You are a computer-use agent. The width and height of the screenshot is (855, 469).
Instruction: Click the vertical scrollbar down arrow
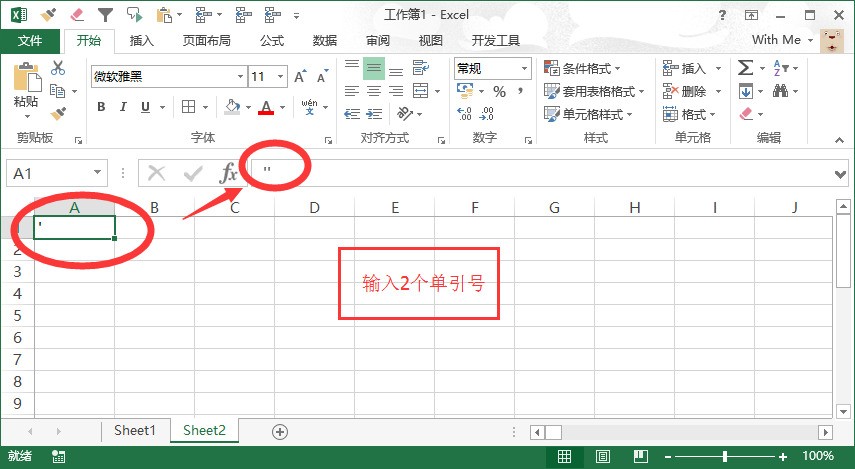[x=844, y=412]
